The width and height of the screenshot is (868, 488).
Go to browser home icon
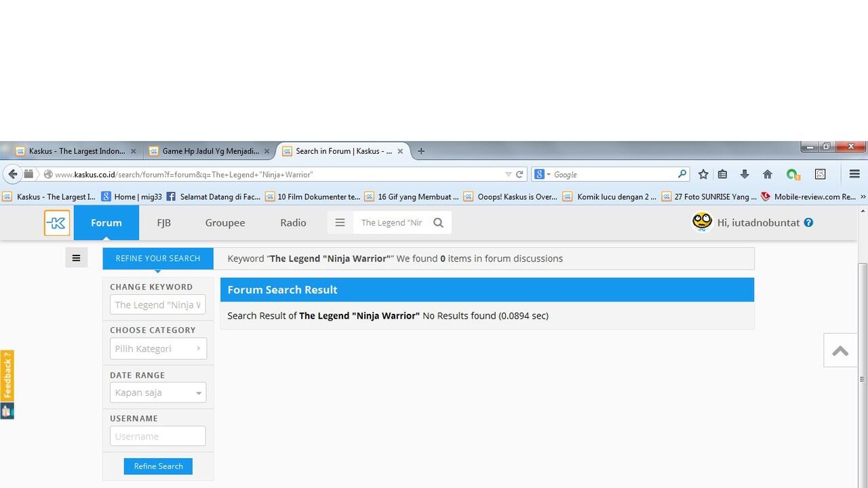768,174
